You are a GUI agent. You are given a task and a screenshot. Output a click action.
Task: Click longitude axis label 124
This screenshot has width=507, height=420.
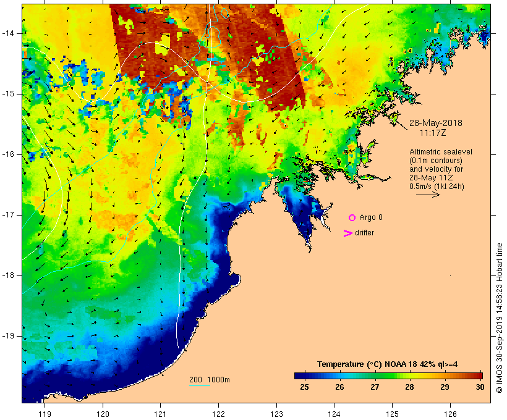334,414
